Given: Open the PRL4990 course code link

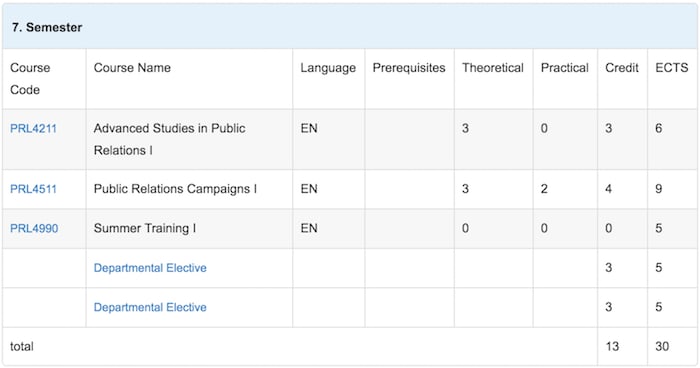Looking at the screenshot, I should pyautogui.click(x=34, y=228).
